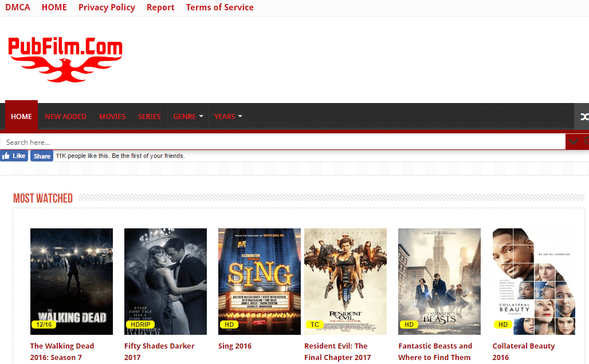
Task: Click 'Collateral Beauty 2016' title link
Action: point(524,351)
